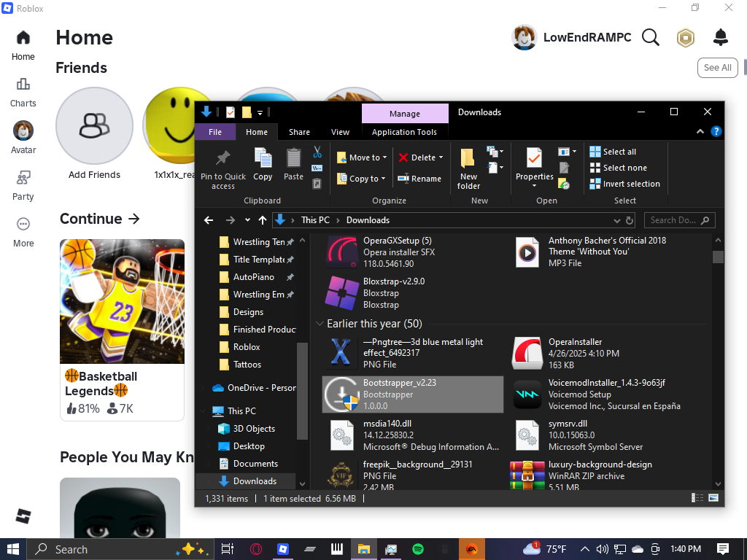Switch to the Home ribbon tab
This screenshot has height=560, width=747.
256,132
